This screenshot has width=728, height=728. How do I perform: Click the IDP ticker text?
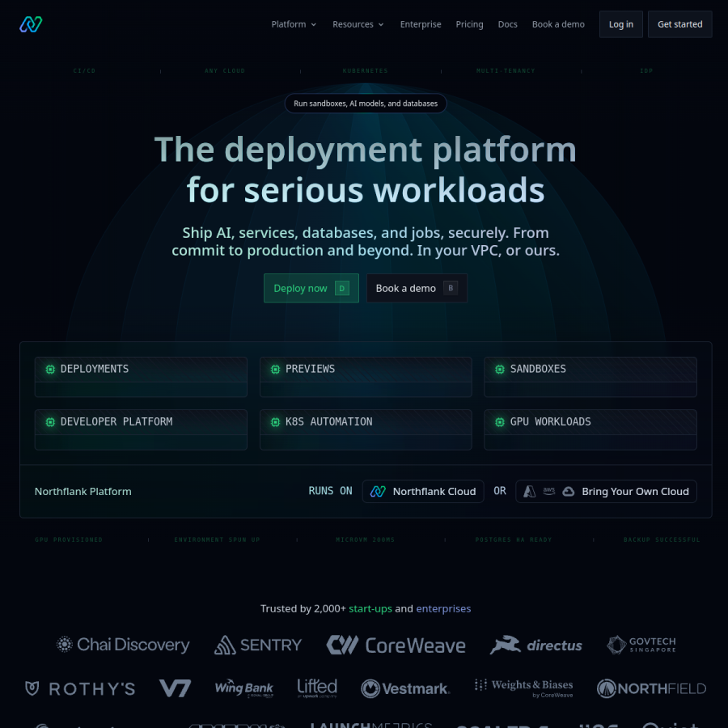(x=646, y=71)
